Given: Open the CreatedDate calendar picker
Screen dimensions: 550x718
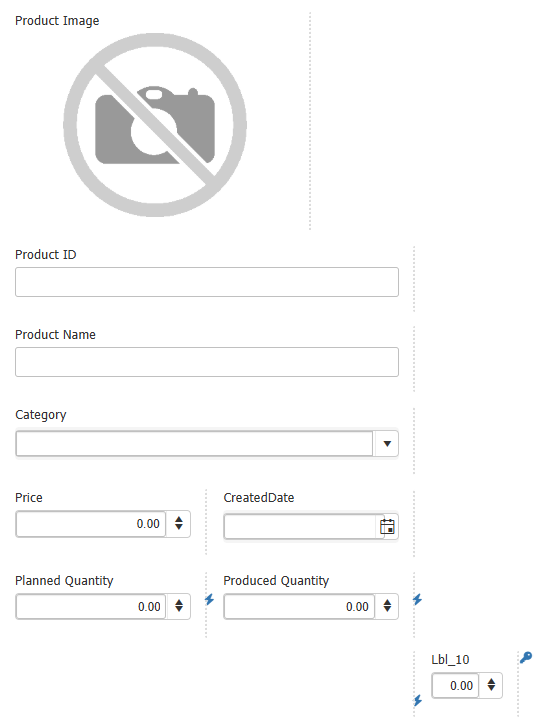Looking at the screenshot, I should pyautogui.click(x=387, y=527).
